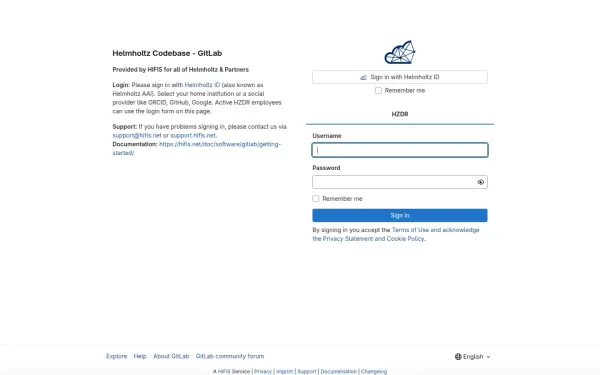This screenshot has height=375, width=600.
Task: Open the English language dropdown
Action: pyautogui.click(x=473, y=357)
